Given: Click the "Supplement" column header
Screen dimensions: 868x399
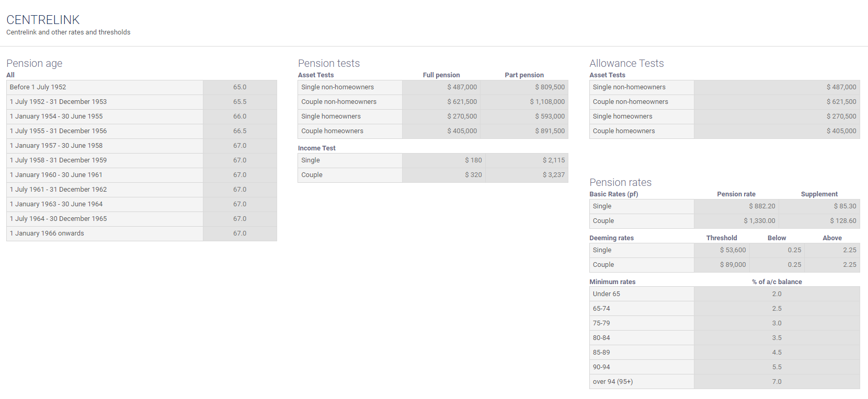Looking at the screenshot, I should click(819, 194).
